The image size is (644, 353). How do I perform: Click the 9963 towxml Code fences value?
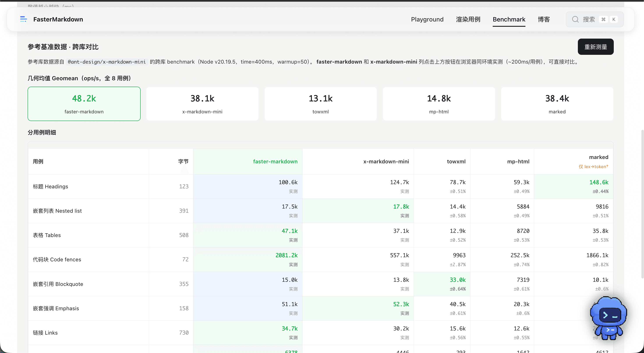pyautogui.click(x=459, y=255)
